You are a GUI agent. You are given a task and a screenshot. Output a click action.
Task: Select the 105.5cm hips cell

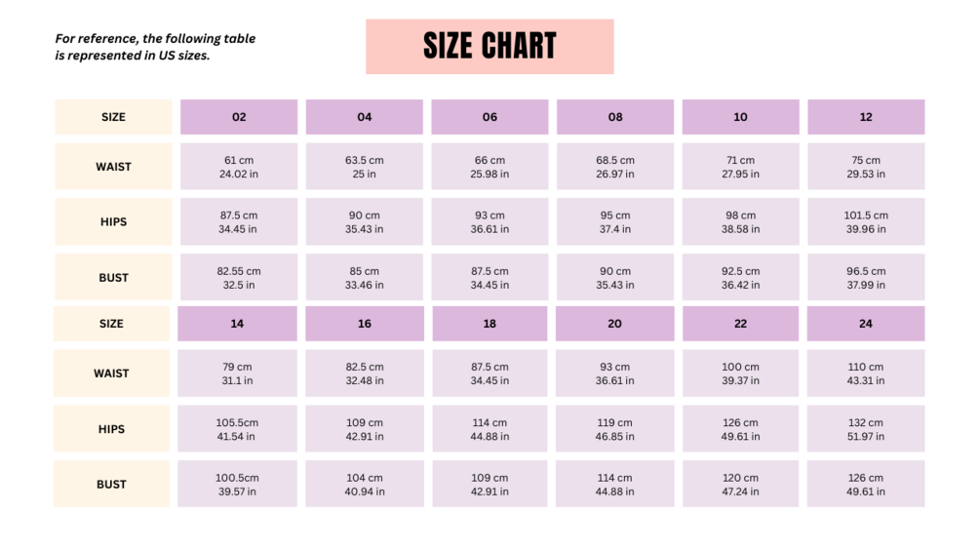pos(237,429)
